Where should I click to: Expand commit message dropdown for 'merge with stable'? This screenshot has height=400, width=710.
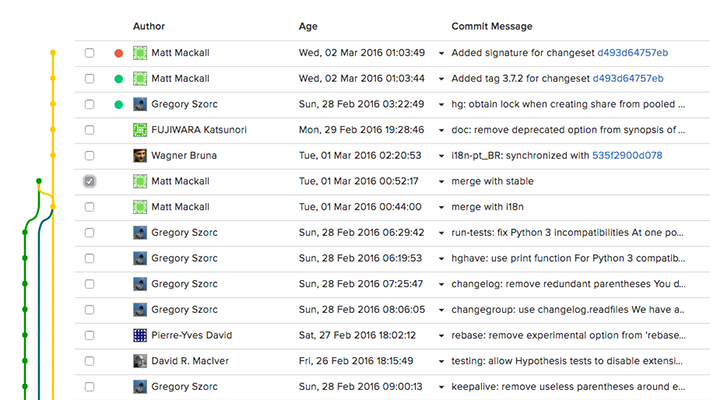click(441, 182)
